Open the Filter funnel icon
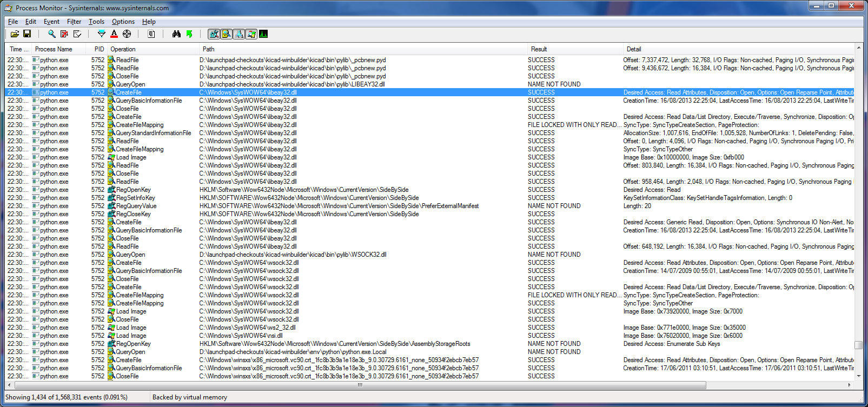This screenshot has width=868, height=407. pyautogui.click(x=101, y=34)
